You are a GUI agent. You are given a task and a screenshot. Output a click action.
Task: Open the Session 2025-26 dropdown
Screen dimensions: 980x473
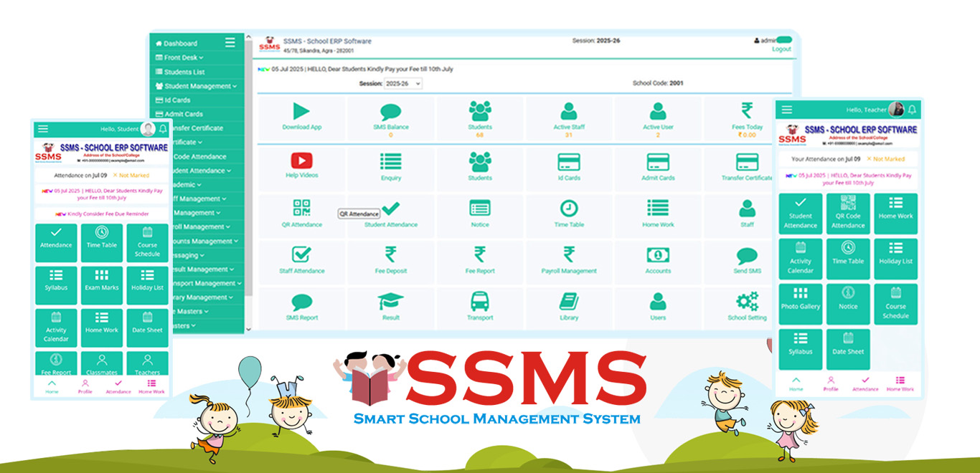click(x=402, y=84)
